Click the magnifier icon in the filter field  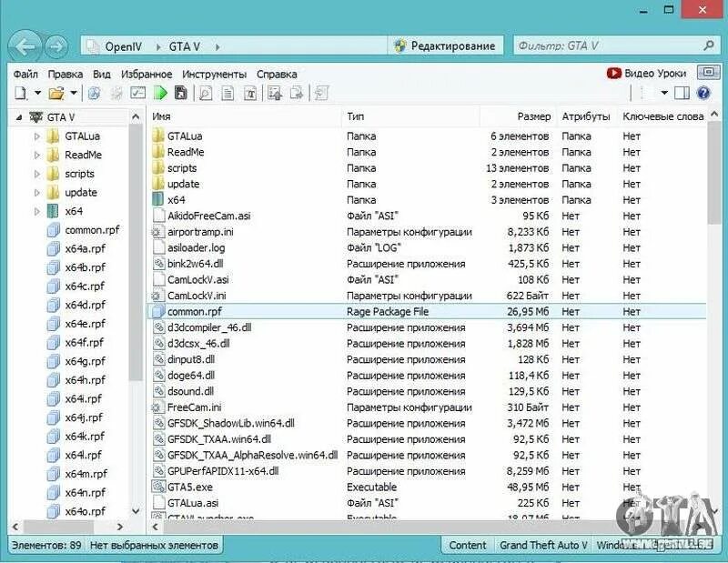709,45
